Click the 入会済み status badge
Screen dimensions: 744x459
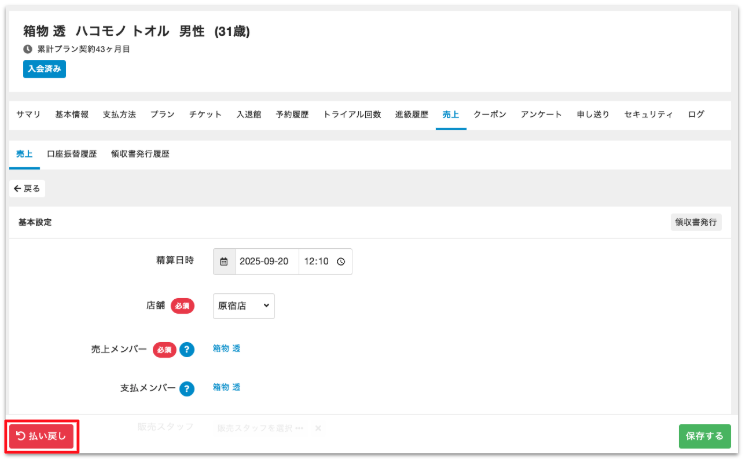(x=44, y=69)
